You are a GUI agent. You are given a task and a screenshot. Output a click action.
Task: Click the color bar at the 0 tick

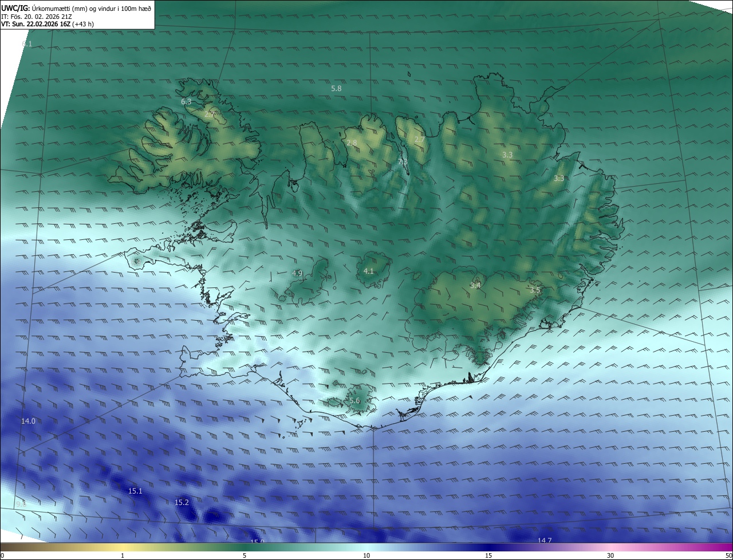pyautogui.click(x=2, y=547)
